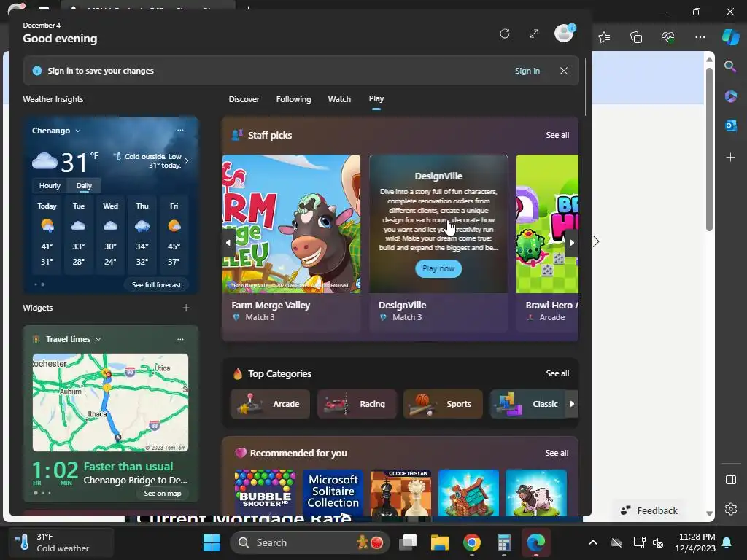Open Travel times dropdown
This screenshot has height=560, width=747.
[x=74, y=339]
